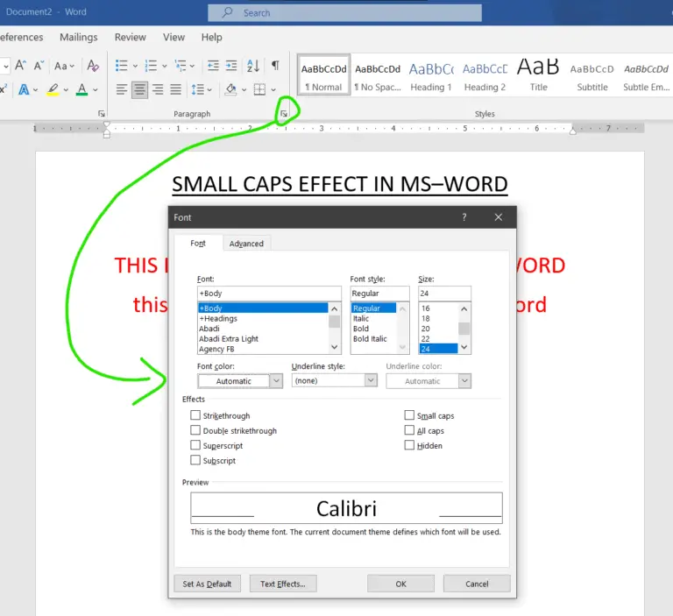Click the Text Effects button
Viewport: 673px width, 616px height.
pos(283,584)
